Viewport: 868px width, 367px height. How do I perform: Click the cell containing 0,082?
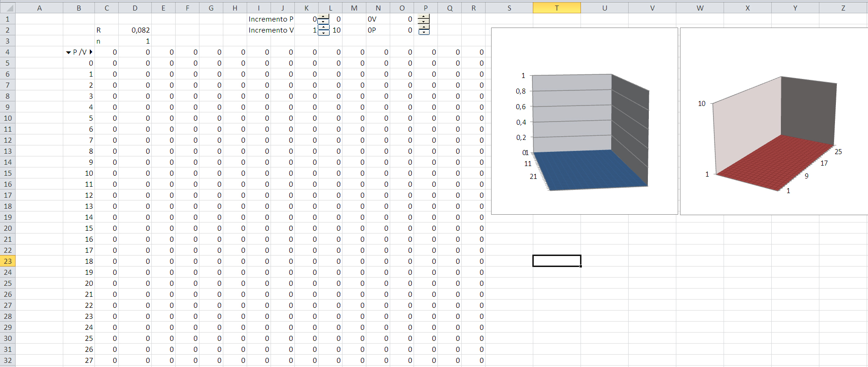click(x=135, y=30)
